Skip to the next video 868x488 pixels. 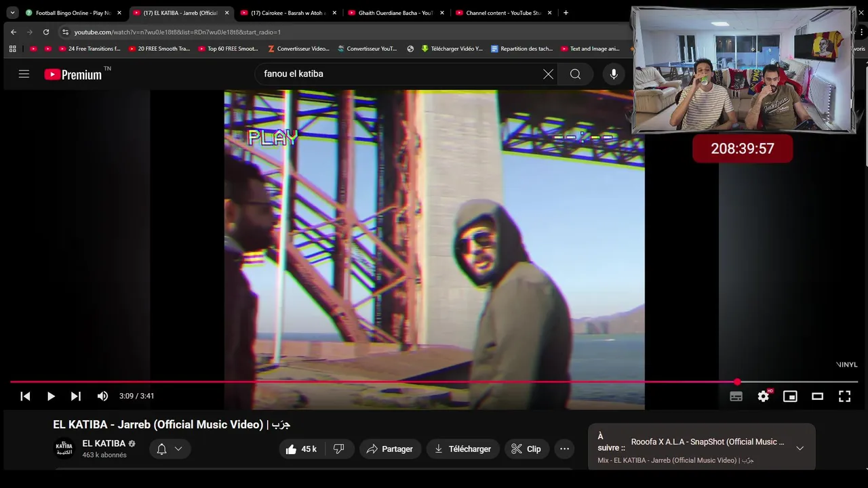[x=76, y=396]
